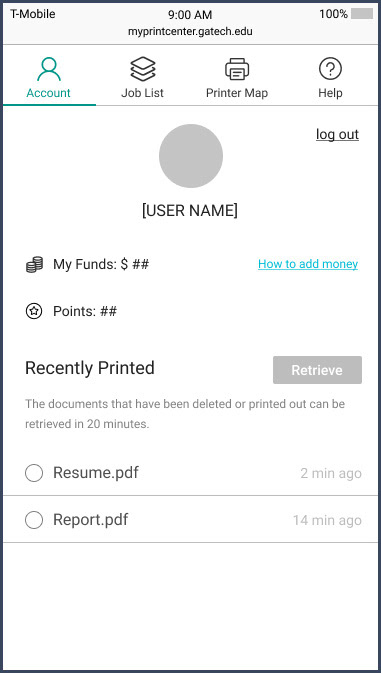Tap the battery indicator in status bar
Image resolution: width=381 pixels, height=673 pixels.
point(362,14)
